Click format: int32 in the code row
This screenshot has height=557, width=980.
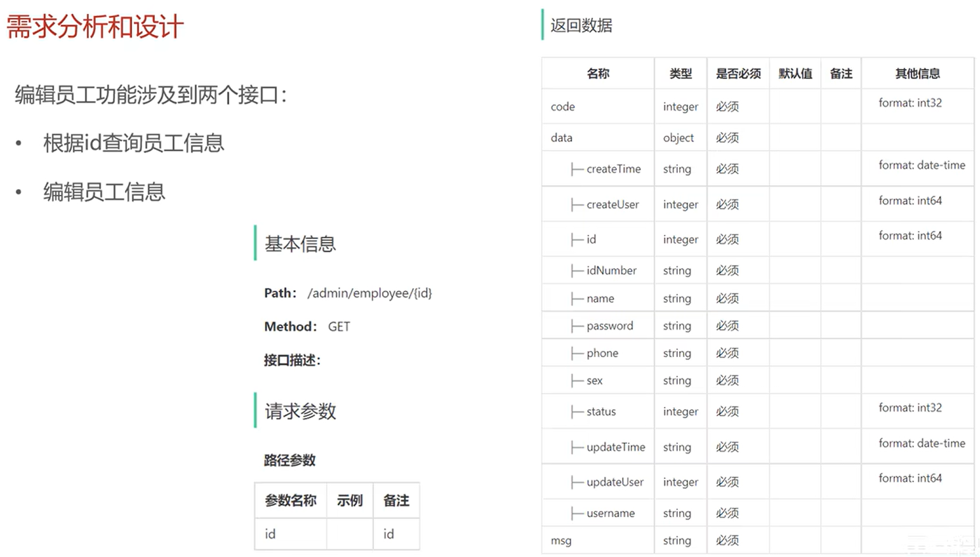point(910,103)
